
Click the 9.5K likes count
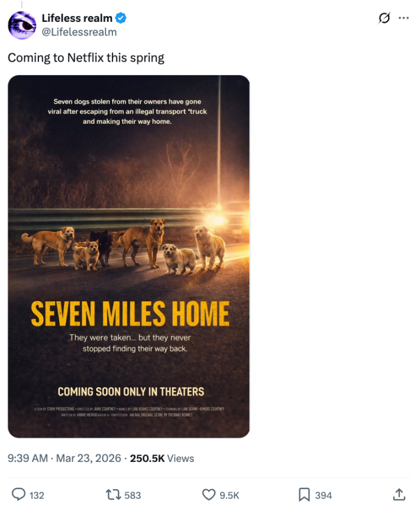(x=229, y=495)
